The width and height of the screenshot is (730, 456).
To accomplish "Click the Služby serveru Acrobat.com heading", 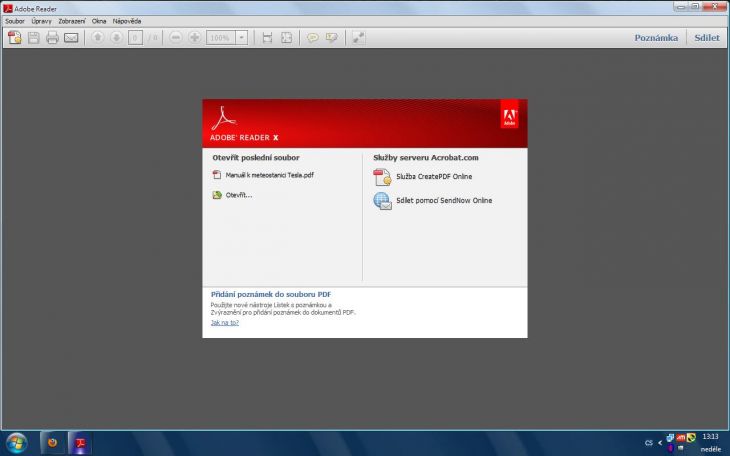I will click(x=426, y=157).
